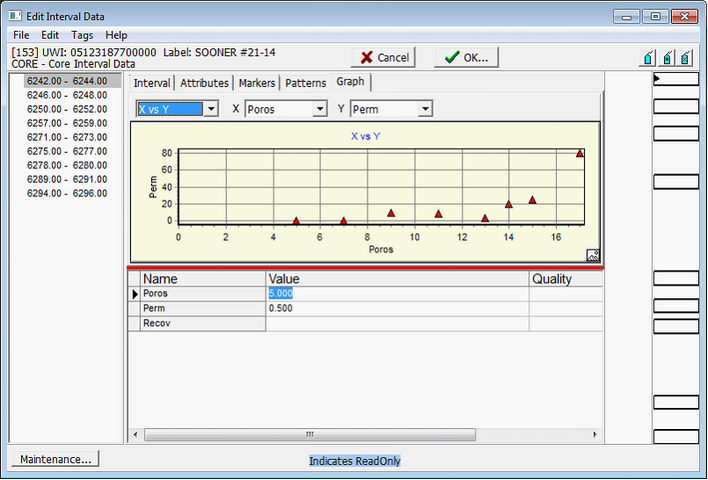This screenshot has height=480, width=708.
Task: Confirm with the green check OK button
Action: click(x=466, y=57)
